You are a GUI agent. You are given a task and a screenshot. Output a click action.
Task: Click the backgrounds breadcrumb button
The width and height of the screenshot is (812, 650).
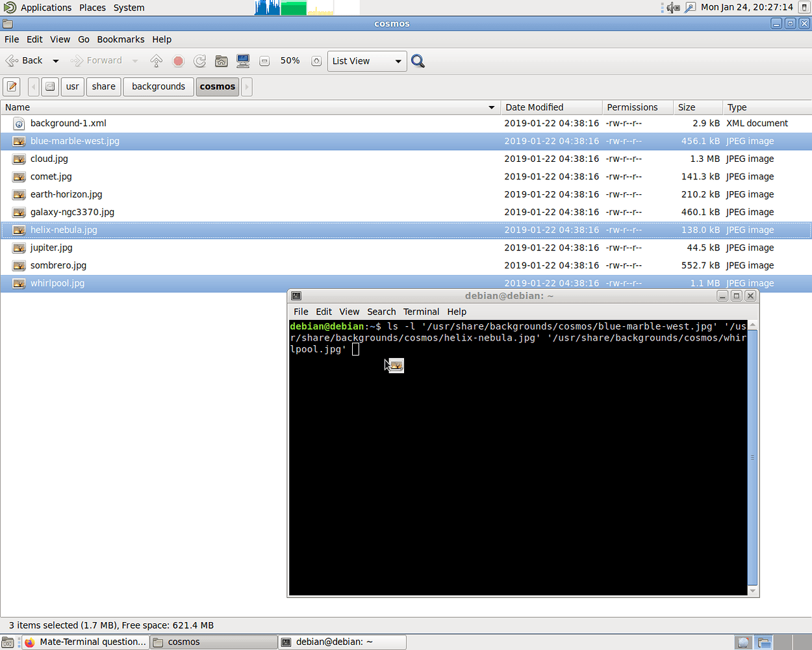(x=159, y=86)
